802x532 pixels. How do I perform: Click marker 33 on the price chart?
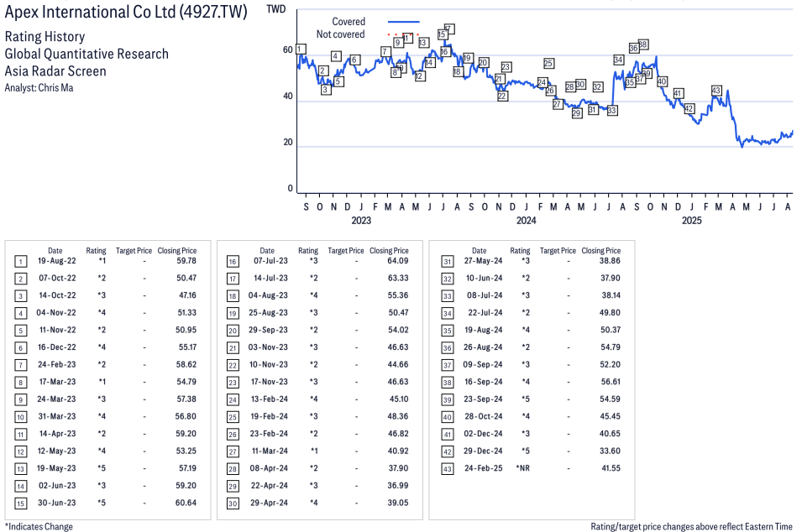pos(612,111)
